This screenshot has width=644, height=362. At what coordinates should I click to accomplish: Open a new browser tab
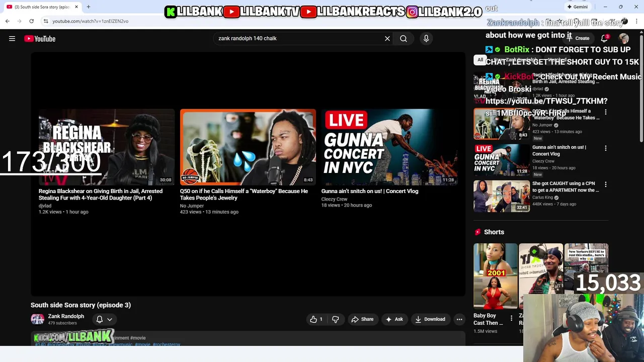click(x=88, y=7)
